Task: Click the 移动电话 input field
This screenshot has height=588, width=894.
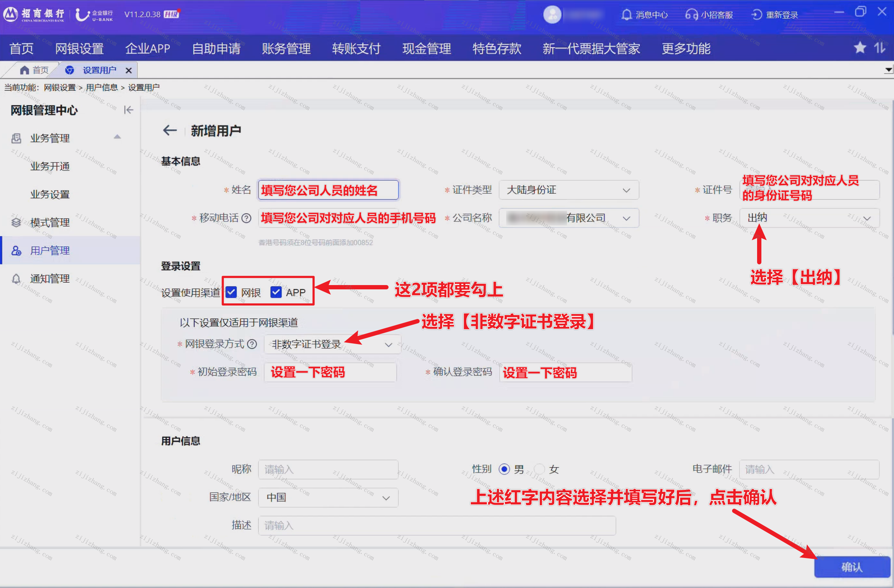Action: pyautogui.click(x=328, y=218)
